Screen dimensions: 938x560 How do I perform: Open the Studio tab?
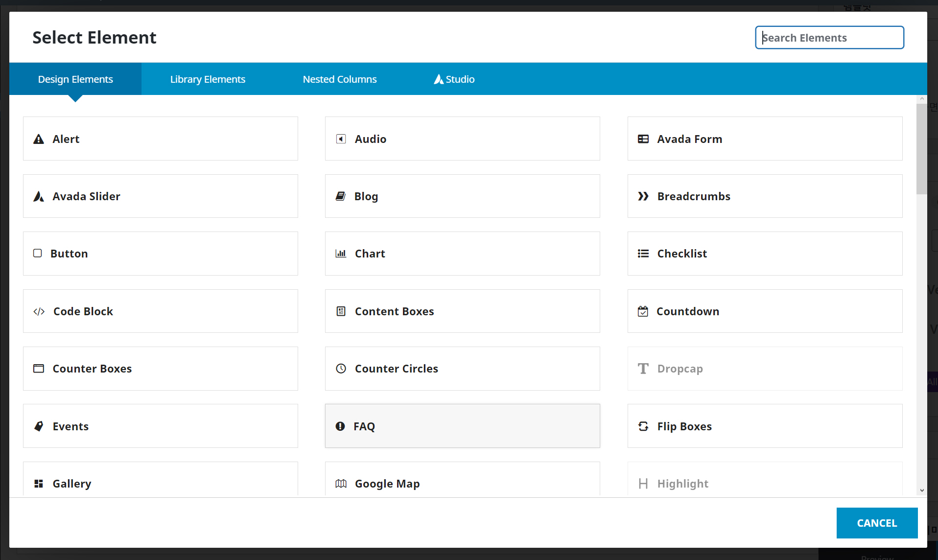click(454, 79)
